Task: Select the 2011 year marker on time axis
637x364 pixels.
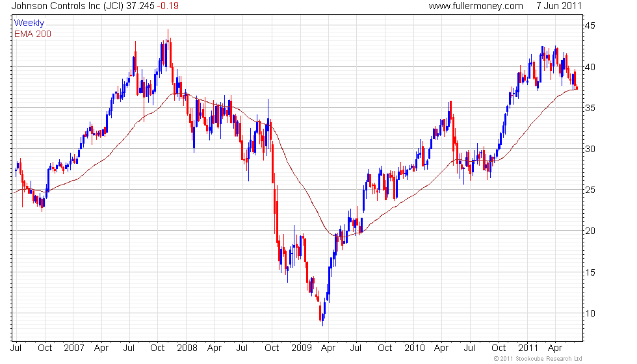Action: click(x=528, y=348)
